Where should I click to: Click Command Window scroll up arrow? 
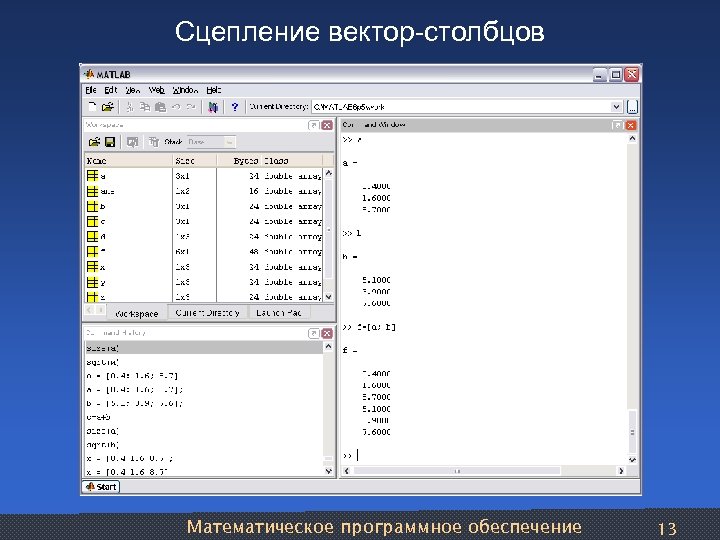tap(632, 138)
